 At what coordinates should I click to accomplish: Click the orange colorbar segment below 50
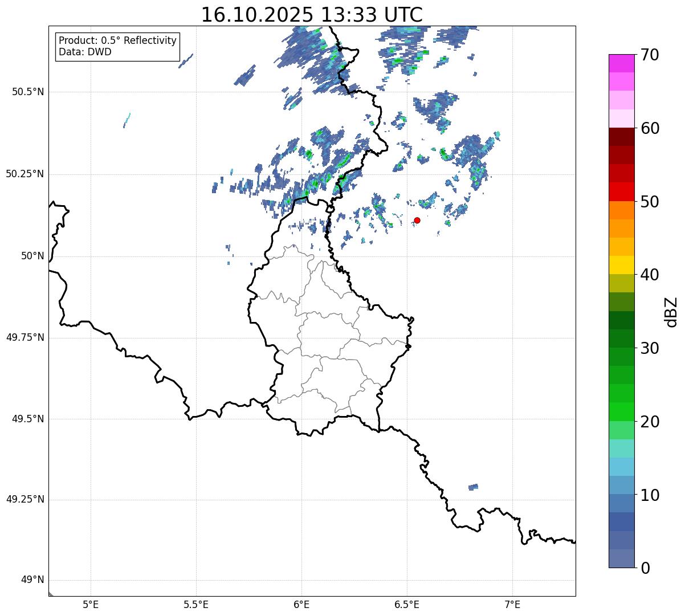622,210
